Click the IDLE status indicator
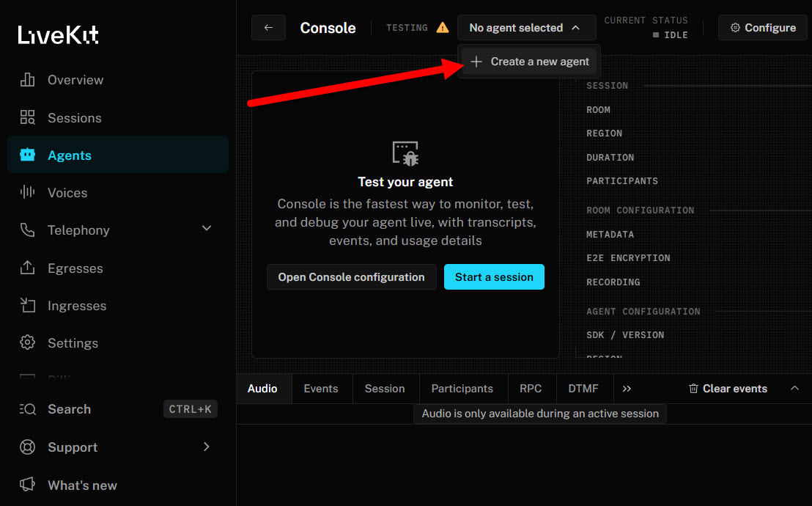This screenshot has height=506, width=812. [670, 34]
